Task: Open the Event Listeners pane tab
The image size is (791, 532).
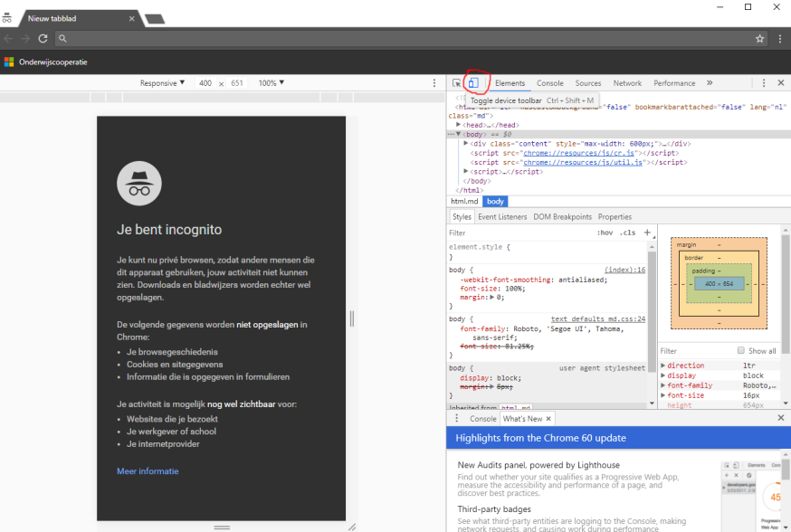Action: point(502,217)
